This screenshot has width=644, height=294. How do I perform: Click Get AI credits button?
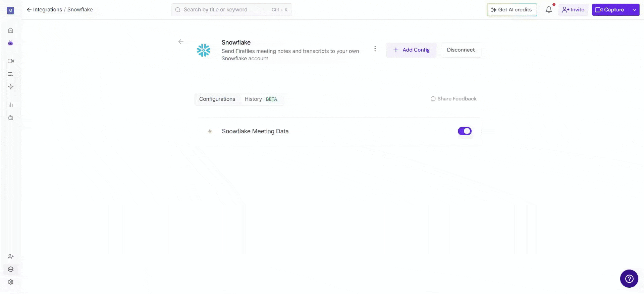tap(512, 10)
